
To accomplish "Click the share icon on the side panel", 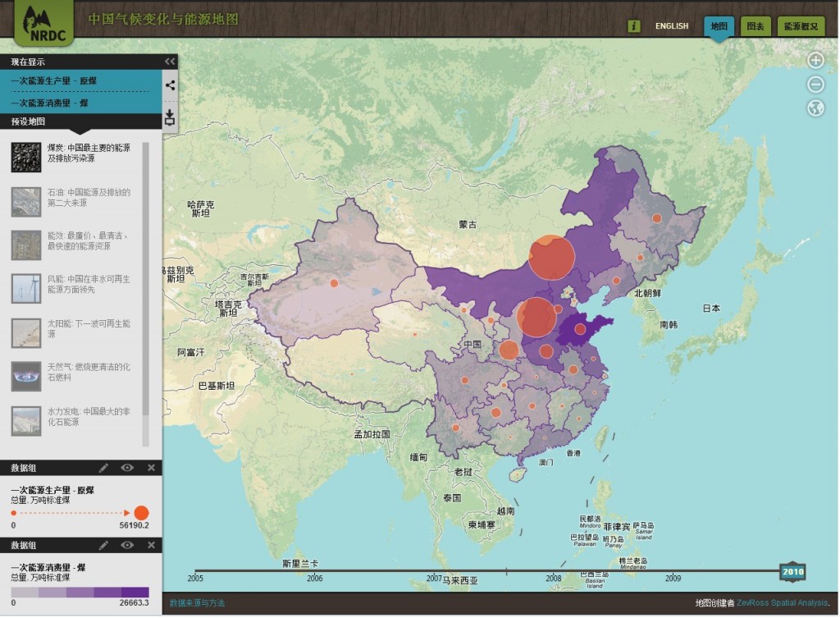I will (x=170, y=85).
